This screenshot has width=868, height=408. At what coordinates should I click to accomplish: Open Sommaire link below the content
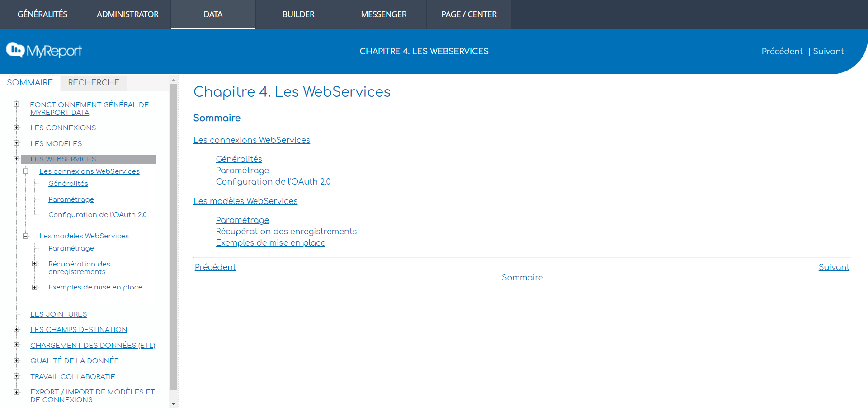point(522,277)
